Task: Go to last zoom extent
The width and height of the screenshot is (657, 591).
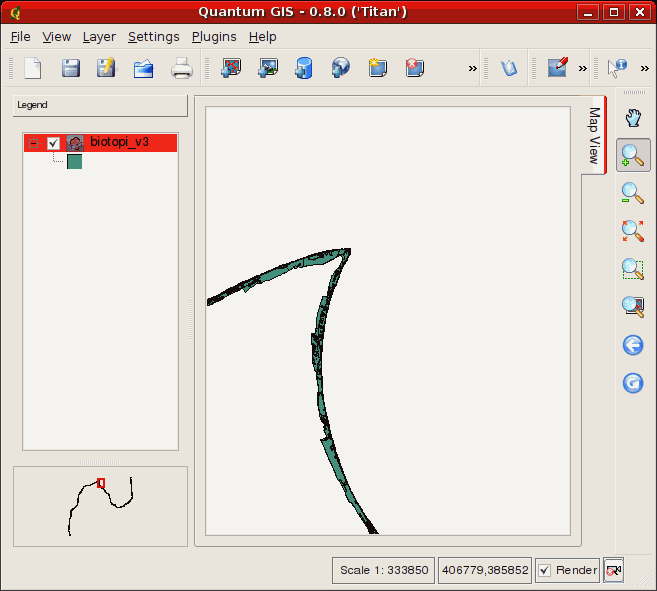Action: [633, 345]
